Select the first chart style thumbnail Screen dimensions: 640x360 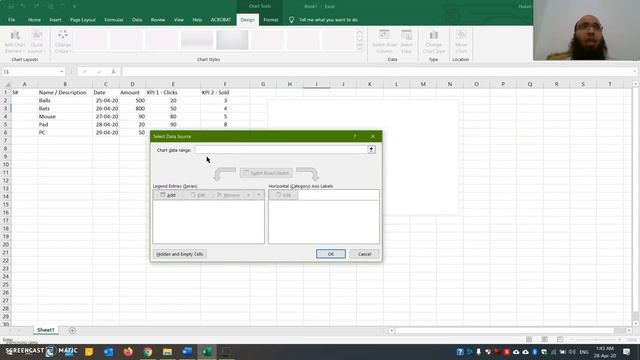[91, 40]
